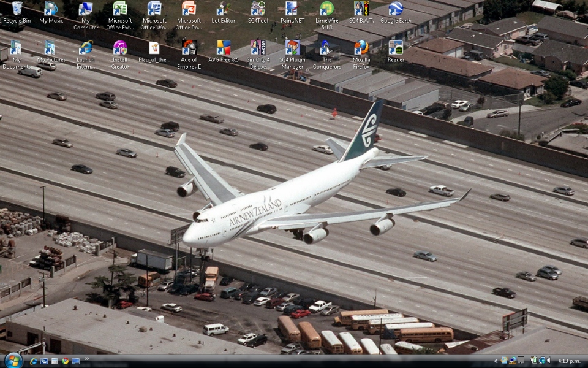Launch Paint.NET from the desktop

point(292,12)
